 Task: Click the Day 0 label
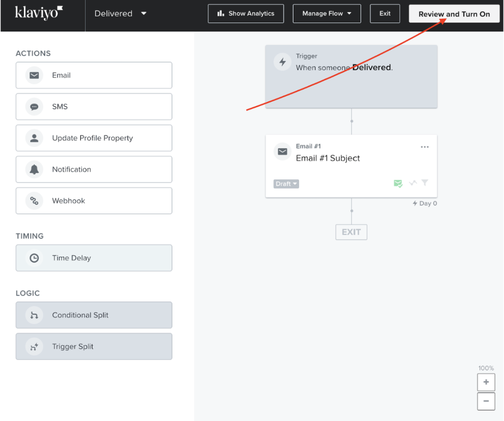425,204
